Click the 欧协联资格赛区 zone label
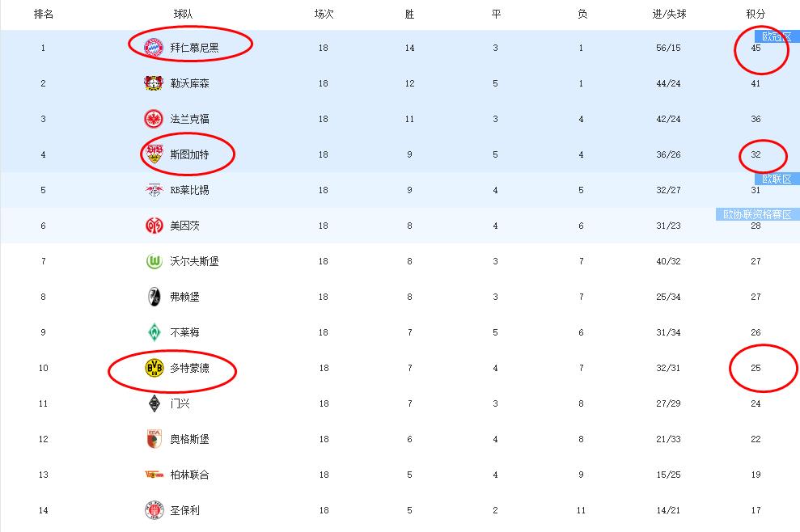 [757, 214]
